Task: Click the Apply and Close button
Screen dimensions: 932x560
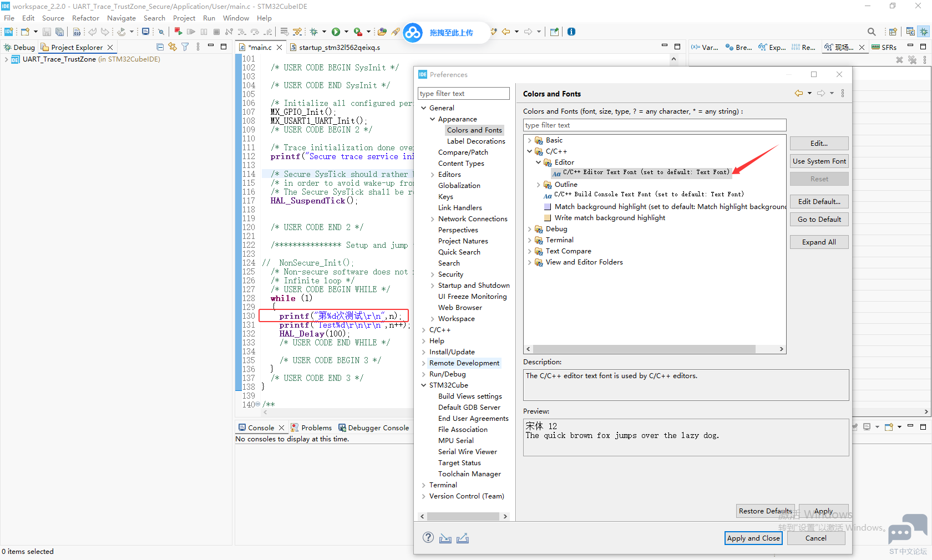Action: pyautogui.click(x=753, y=538)
